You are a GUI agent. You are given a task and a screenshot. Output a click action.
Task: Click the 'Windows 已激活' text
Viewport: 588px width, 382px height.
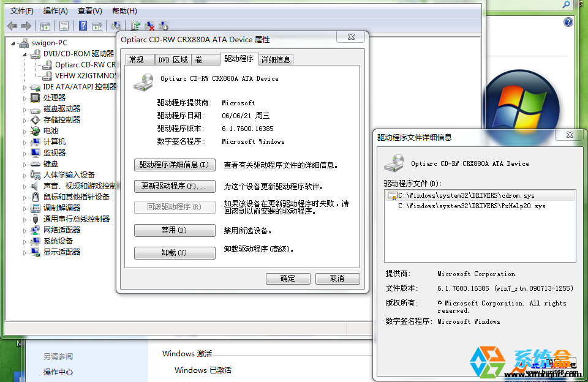(x=203, y=370)
